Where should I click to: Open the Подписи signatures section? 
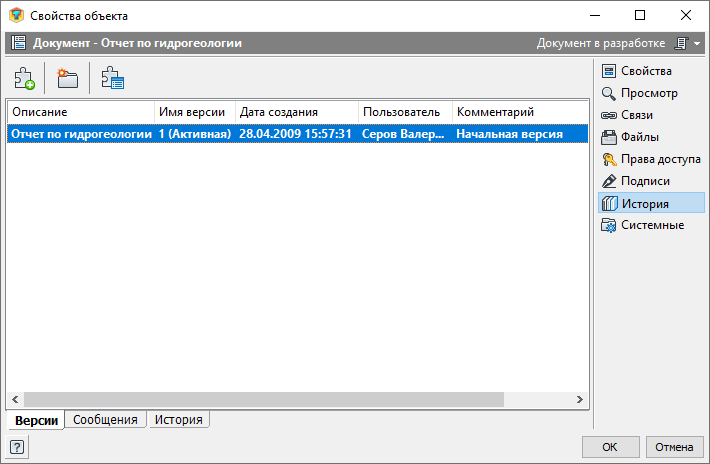645,181
